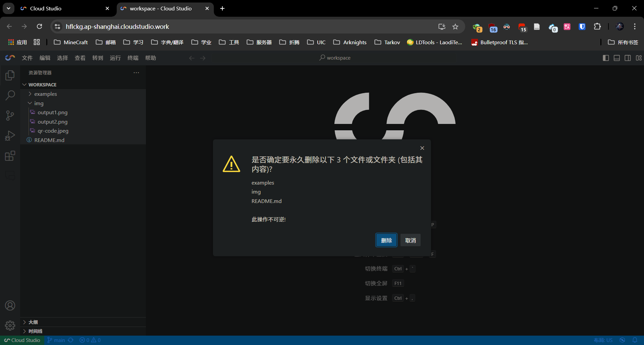The image size is (644, 345).
Task: Switch to the Cloud Studio browser tab
Action: click(x=65, y=8)
